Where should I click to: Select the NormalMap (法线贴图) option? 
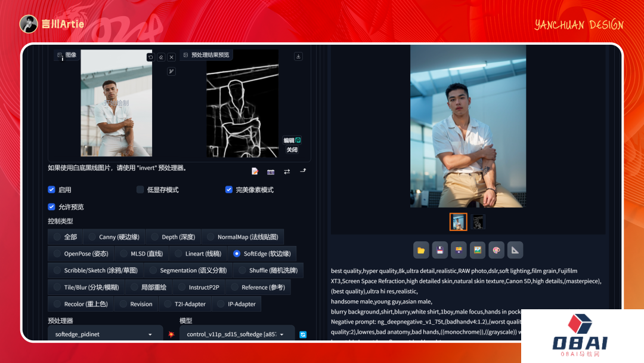click(243, 237)
